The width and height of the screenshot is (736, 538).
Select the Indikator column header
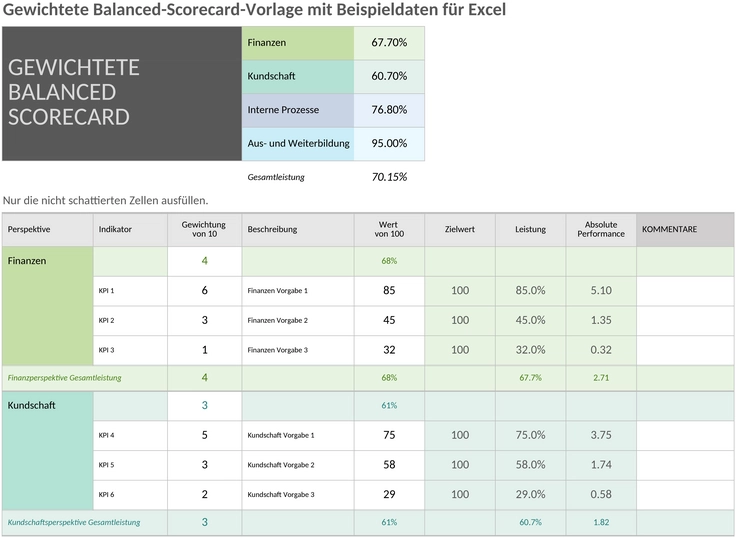[x=130, y=230]
